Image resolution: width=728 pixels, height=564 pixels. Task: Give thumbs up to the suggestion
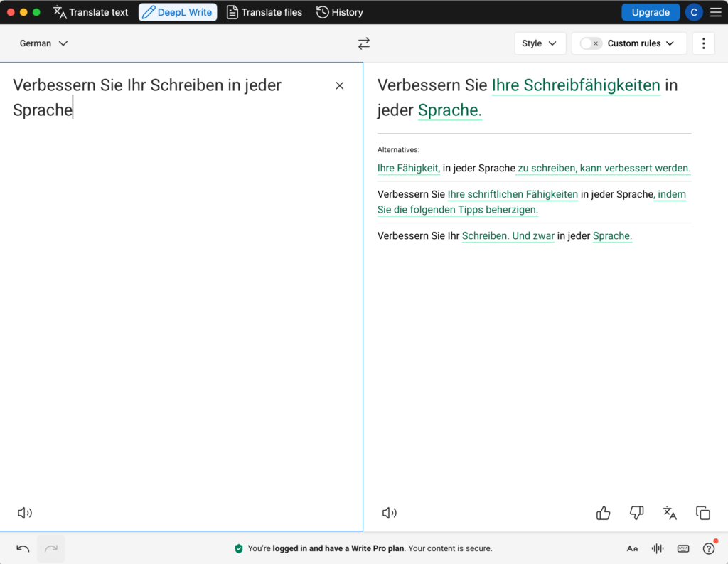604,513
